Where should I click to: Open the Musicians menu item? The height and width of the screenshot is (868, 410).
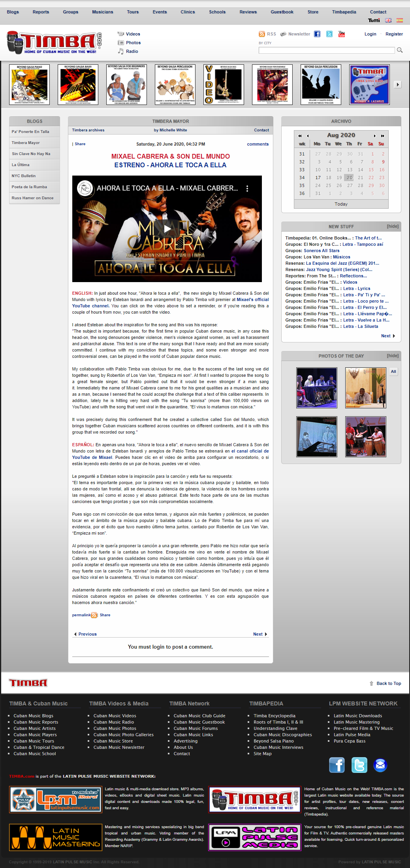click(103, 12)
